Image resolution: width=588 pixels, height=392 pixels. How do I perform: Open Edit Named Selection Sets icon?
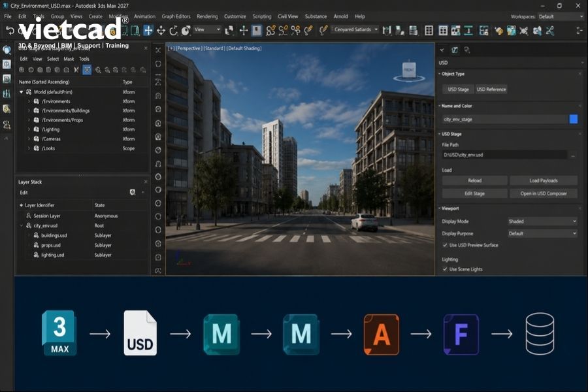(x=323, y=30)
